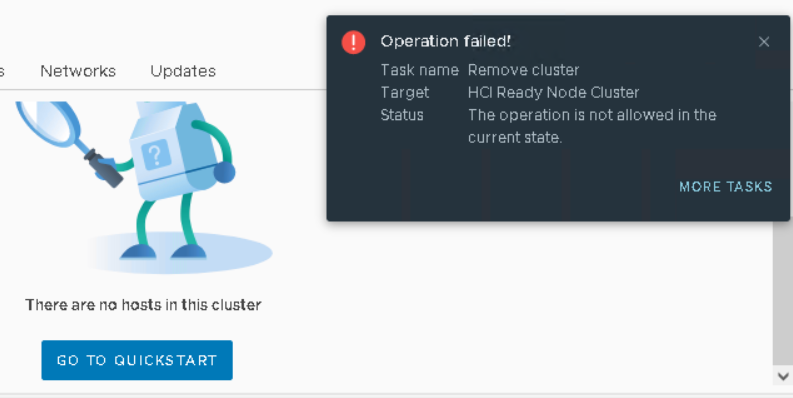793x398 pixels.
Task: Click the 'Task name' label
Action: coord(420,70)
